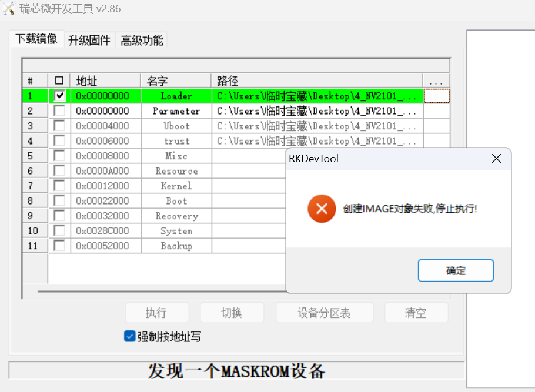Switch to the 升级固件 tab
Screen dimensions: 535x392
[x=89, y=39]
